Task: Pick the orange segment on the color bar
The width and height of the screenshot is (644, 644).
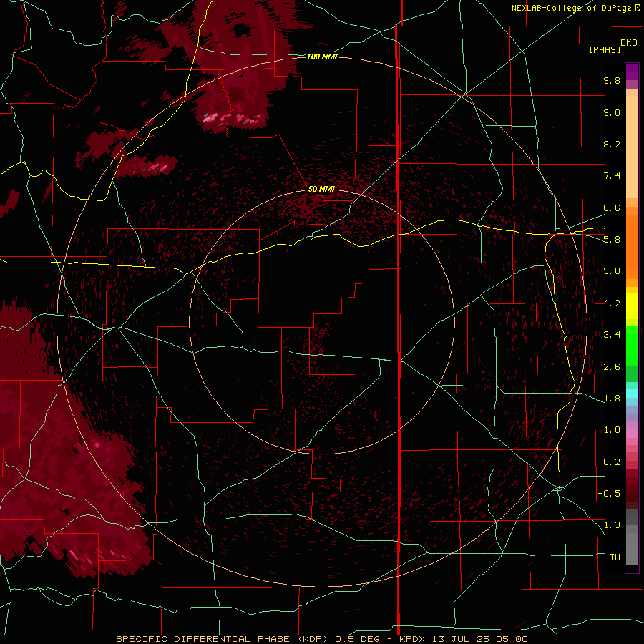Action: pyautogui.click(x=632, y=246)
